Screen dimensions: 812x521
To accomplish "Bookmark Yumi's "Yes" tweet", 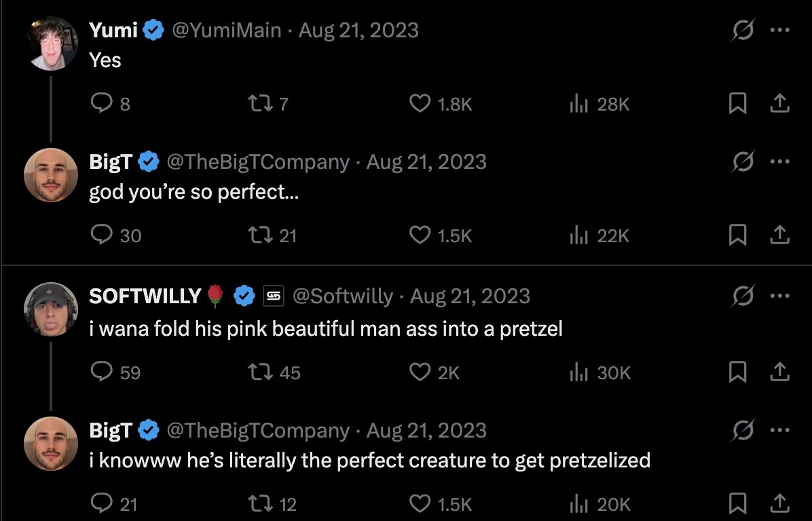I will pos(737,104).
